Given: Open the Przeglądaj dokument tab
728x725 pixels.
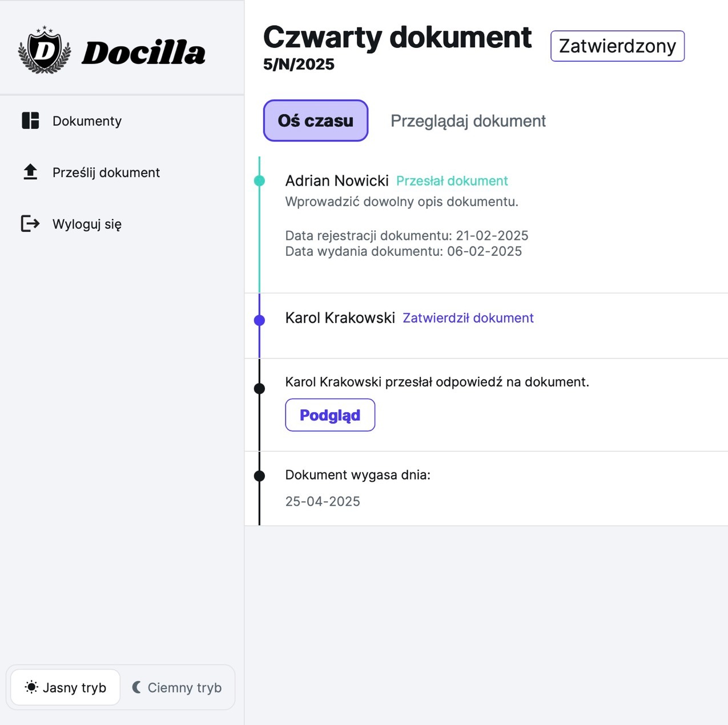Looking at the screenshot, I should click(468, 120).
